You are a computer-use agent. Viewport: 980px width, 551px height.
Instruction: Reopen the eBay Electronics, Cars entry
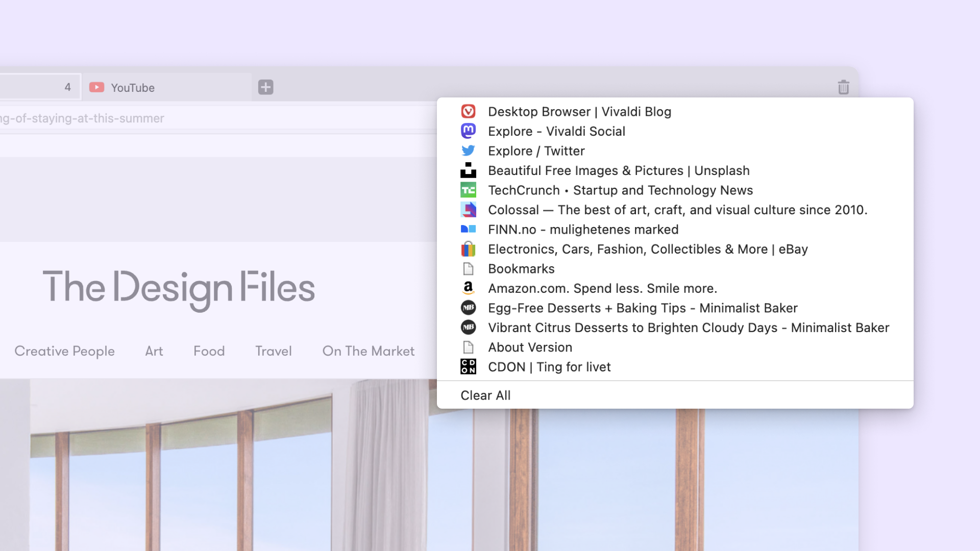coord(675,249)
